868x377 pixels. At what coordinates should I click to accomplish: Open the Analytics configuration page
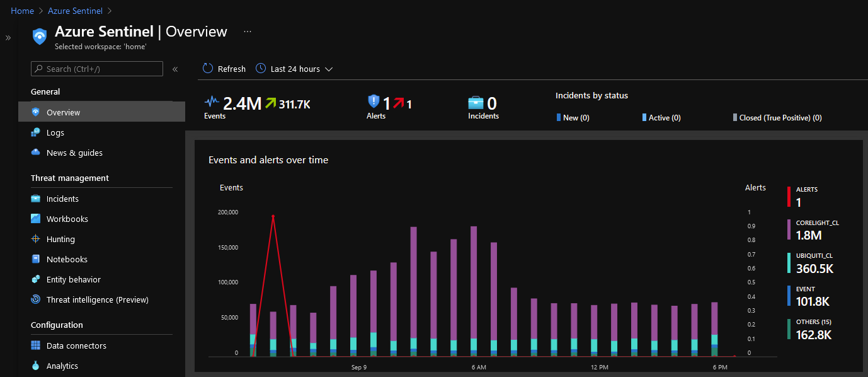tap(63, 366)
